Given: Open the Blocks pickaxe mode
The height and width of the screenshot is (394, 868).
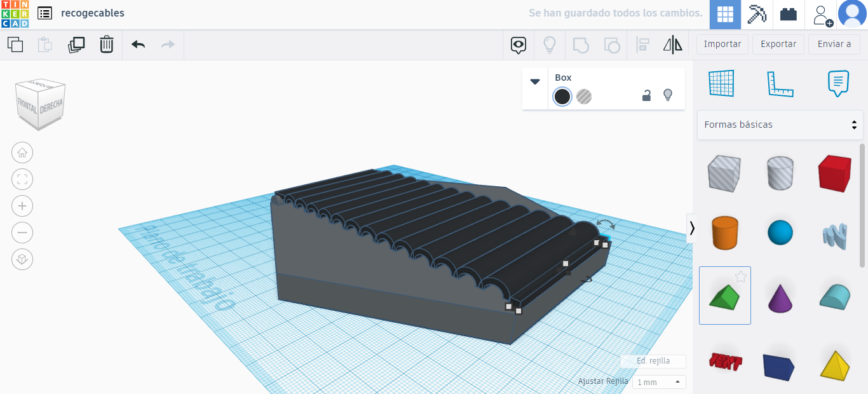Looking at the screenshot, I should coord(757,15).
